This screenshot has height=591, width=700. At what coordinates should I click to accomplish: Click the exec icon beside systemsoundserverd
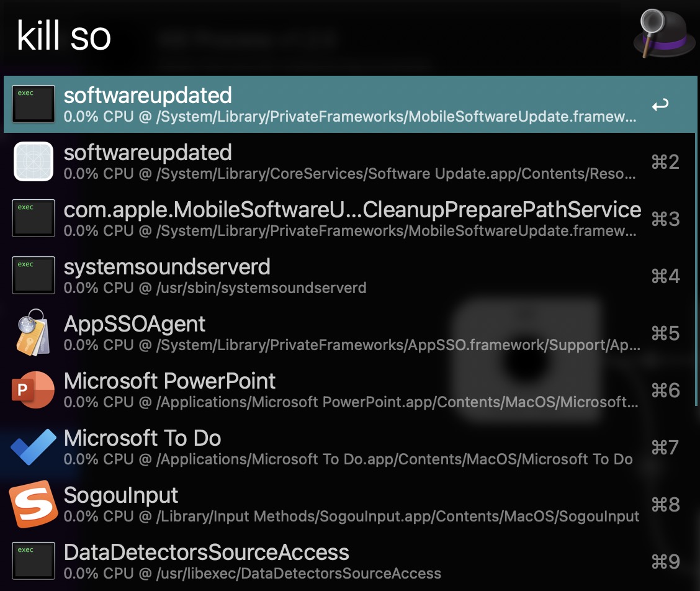click(x=34, y=275)
